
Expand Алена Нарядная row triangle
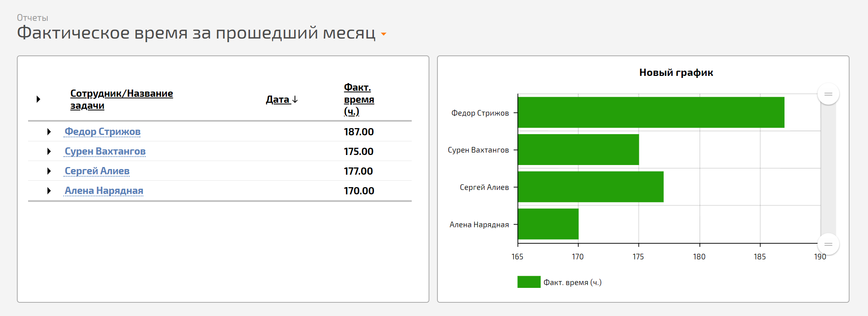pyautogui.click(x=49, y=191)
